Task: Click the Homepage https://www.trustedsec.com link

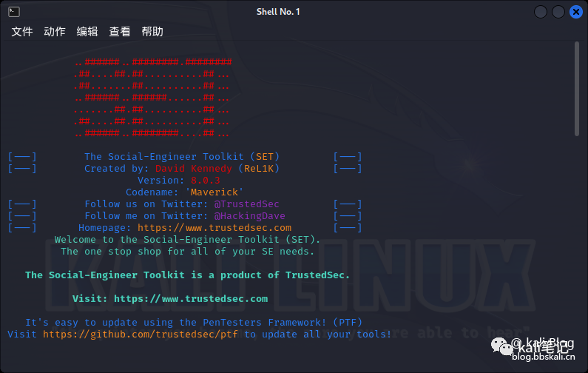Action: (214, 228)
